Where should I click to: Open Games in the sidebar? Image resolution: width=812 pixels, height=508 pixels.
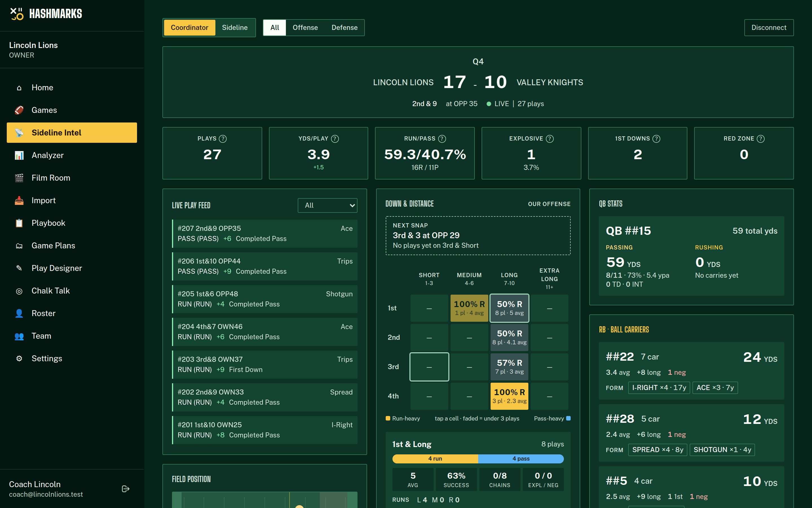pyautogui.click(x=72, y=110)
